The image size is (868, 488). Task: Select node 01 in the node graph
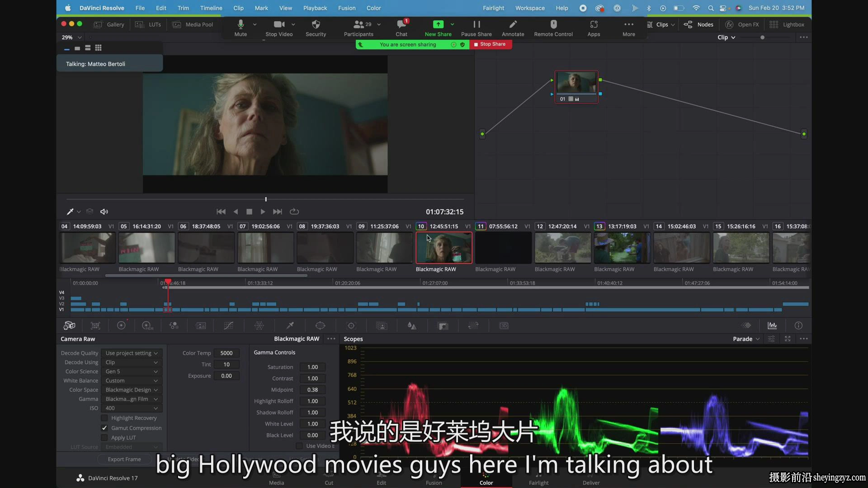(576, 87)
